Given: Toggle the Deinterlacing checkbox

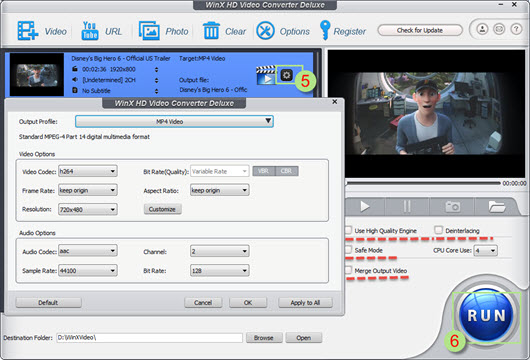Looking at the screenshot, I should (438, 230).
